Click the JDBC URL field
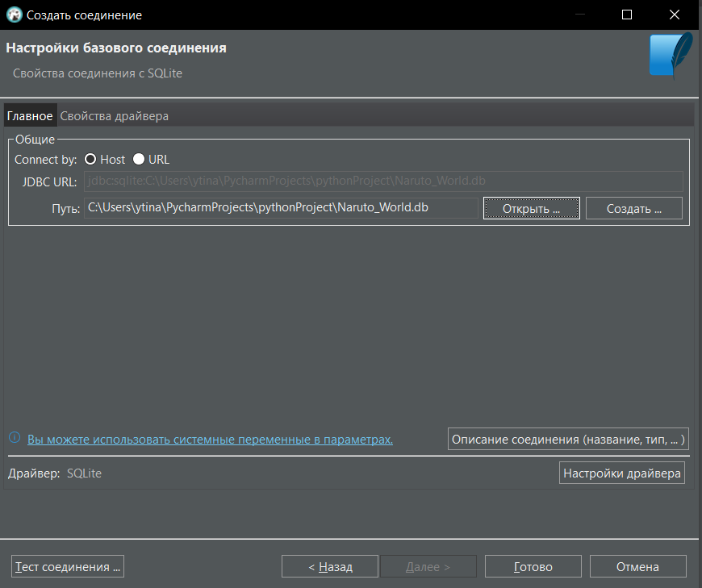Viewport: 702px width, 588px height. [383, 181]
